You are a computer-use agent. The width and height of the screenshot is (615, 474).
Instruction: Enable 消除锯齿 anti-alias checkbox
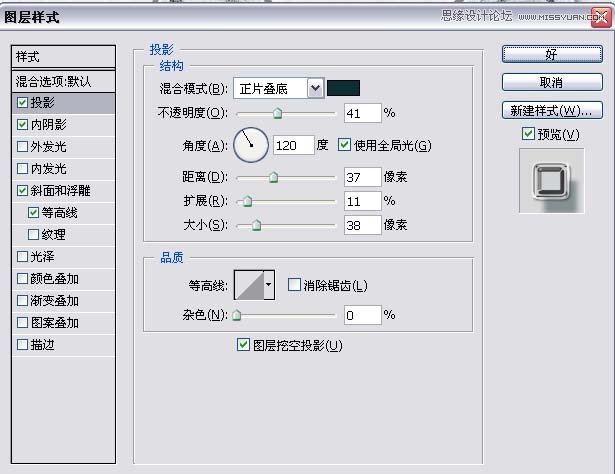click(294, 285)
